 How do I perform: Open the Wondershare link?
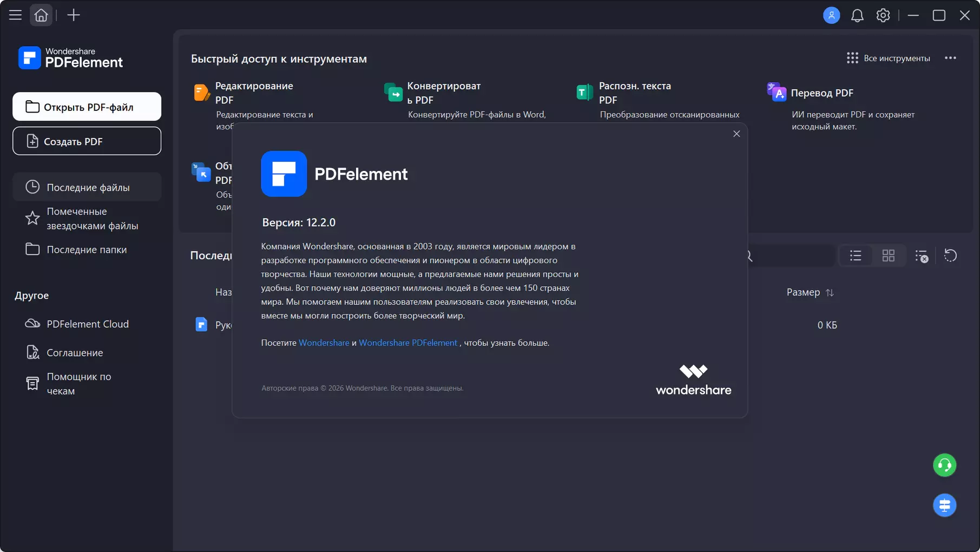[x=324, y=343]
